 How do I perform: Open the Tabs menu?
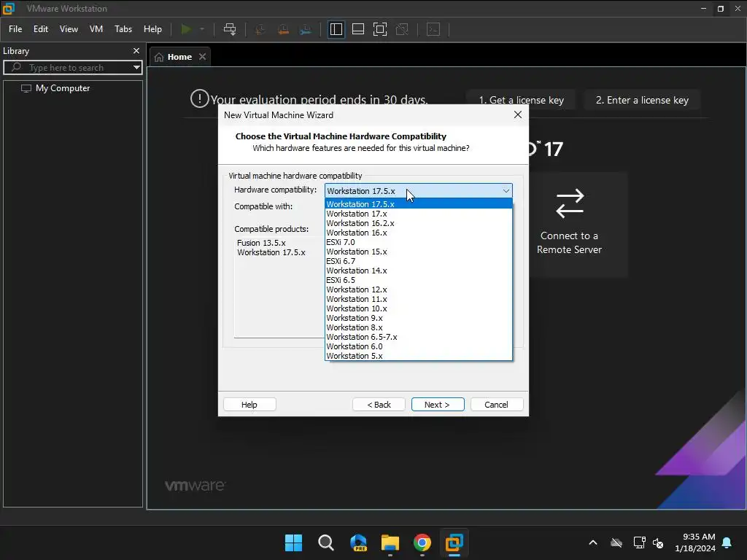123,29
